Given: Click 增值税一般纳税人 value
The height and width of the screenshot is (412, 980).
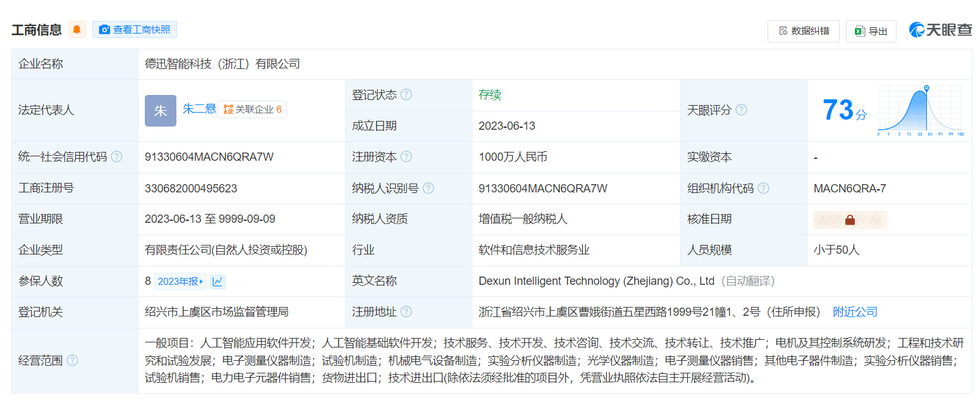Looking at the screenshot, I should point(523,219).
